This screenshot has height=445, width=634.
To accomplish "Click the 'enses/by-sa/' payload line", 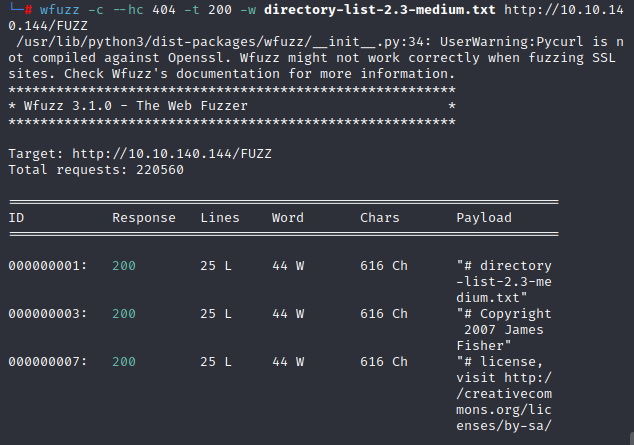I will 504,426.
